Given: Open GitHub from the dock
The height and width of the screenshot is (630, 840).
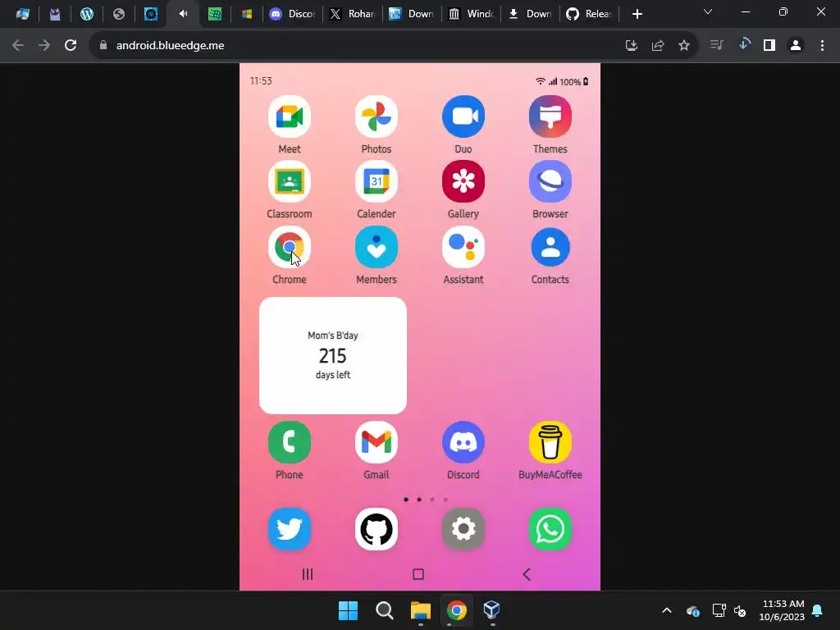Looking at the screenshot, I should point(376,529).
